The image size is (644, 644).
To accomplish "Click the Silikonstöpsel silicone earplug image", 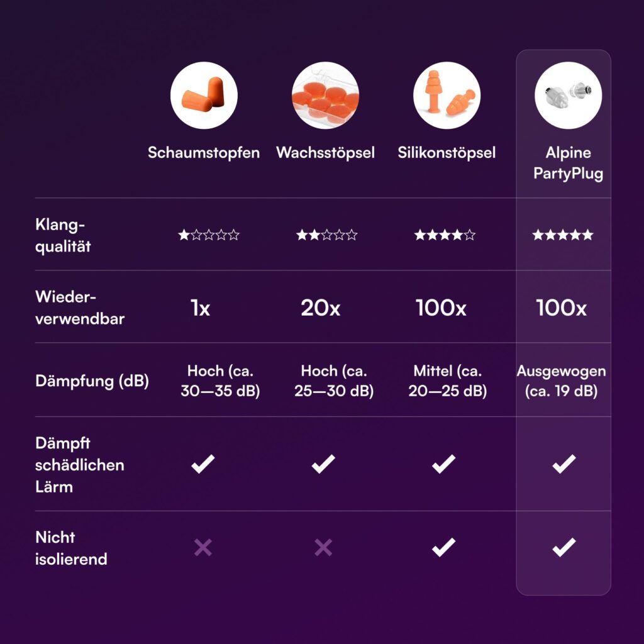I will [x=447, y=96].
